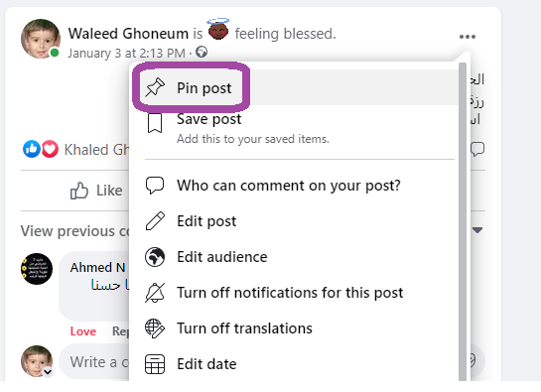
Task: Click the globe icon beside Edit audience
Action: (155, 257)
